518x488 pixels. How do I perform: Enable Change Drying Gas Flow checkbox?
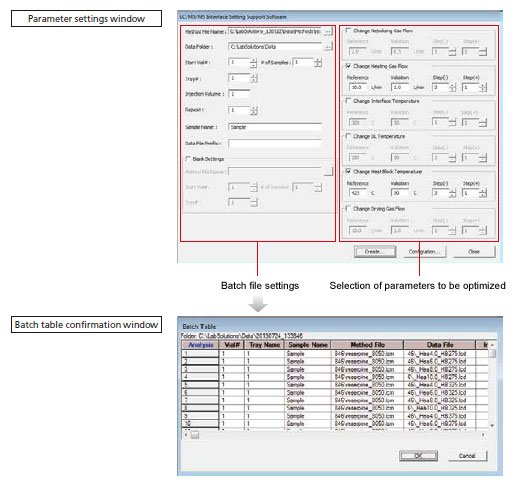pos(348,208)
